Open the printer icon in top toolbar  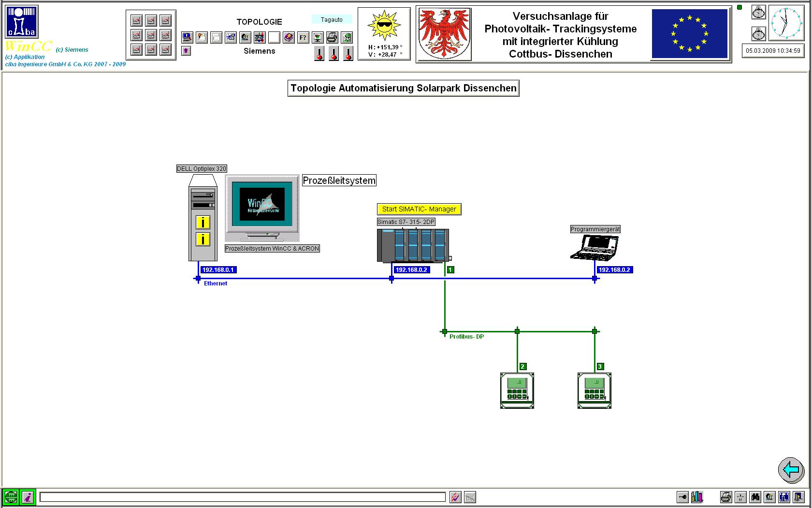332,37
